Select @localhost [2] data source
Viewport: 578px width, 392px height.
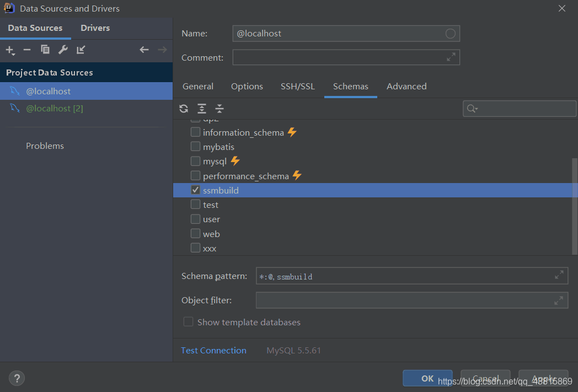tap(86, 108)
